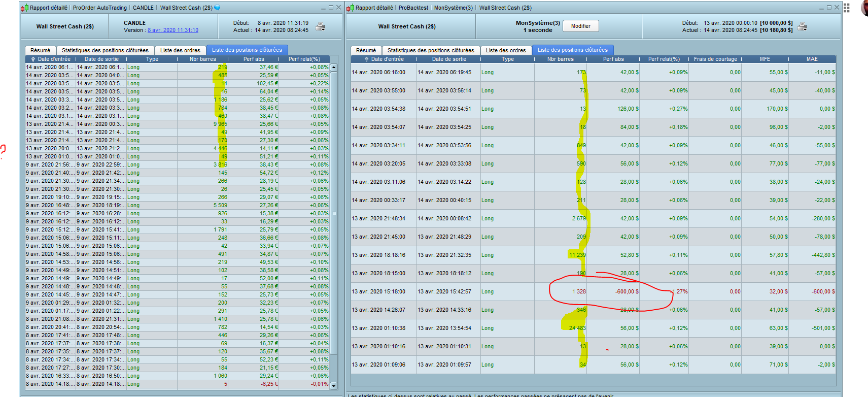Select Liste des positions clôturées tab in CANDLE report
868x397 pixels.
(247, 50)
